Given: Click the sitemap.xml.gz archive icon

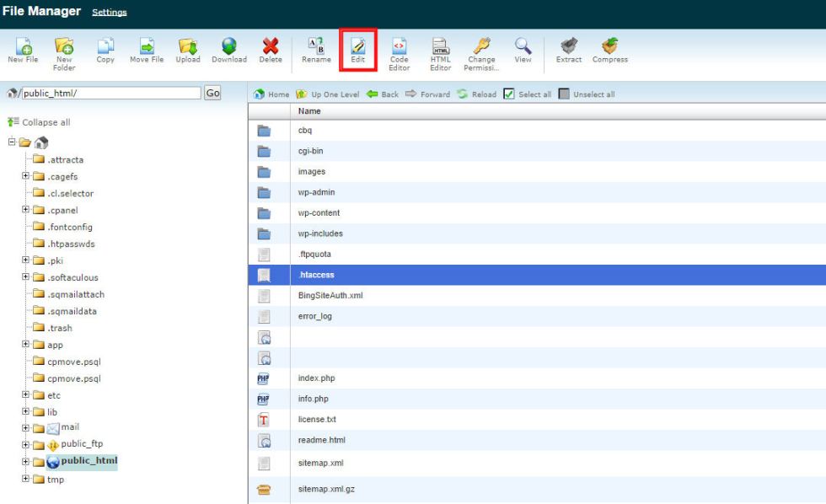Looking at the screenshot, I should pyautogui.click(x=264, y=490).
